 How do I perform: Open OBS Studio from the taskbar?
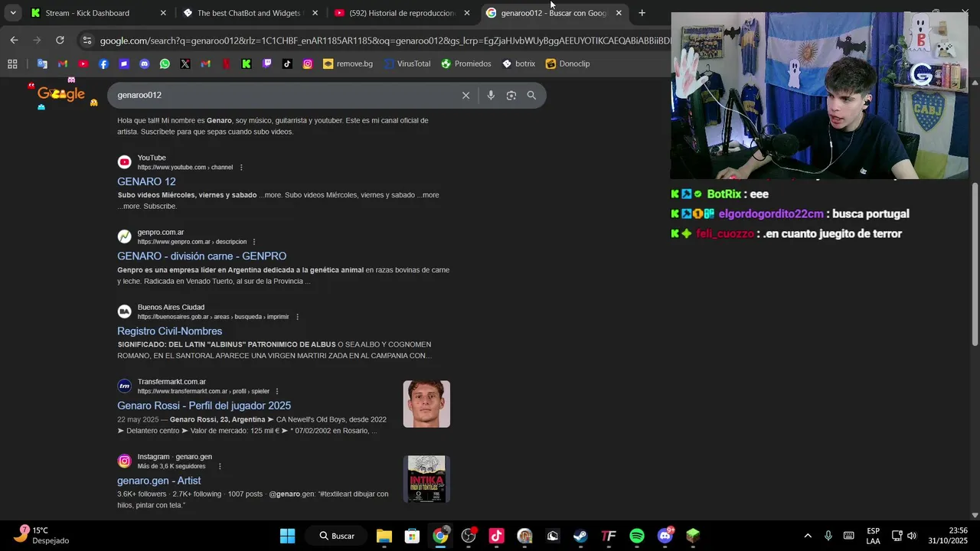pyautogui.click(x=469, y=536)
